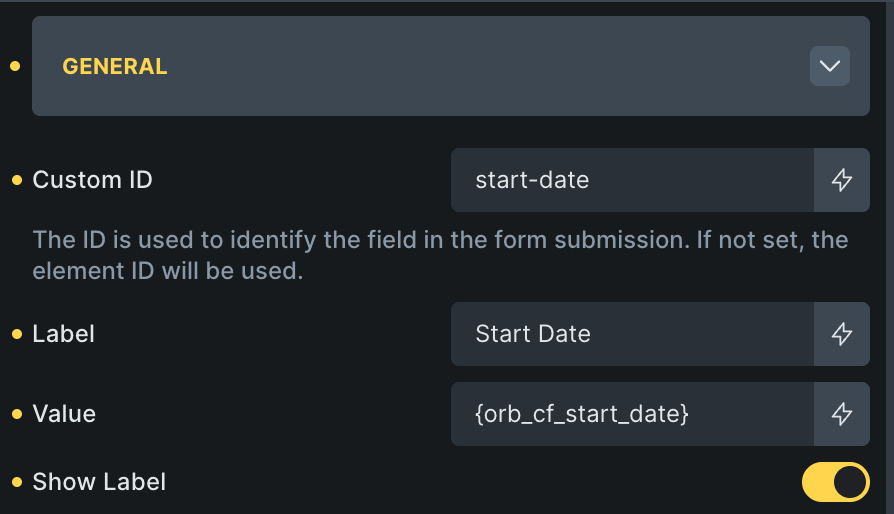The height and width of the screenshot is (514, 894).
Task: Focus the Value field with {orb_cf_start_date}
Action: click(x=632, y=413)
